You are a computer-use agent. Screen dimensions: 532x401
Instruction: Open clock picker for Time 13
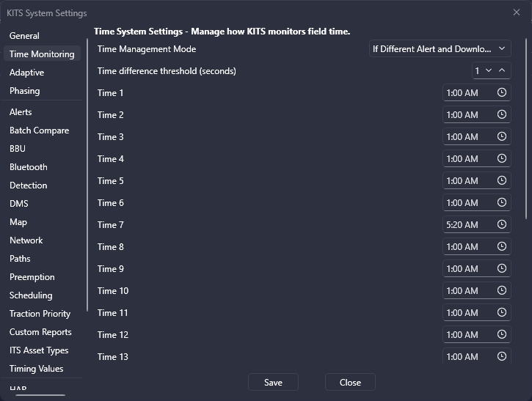coord(501,356)
